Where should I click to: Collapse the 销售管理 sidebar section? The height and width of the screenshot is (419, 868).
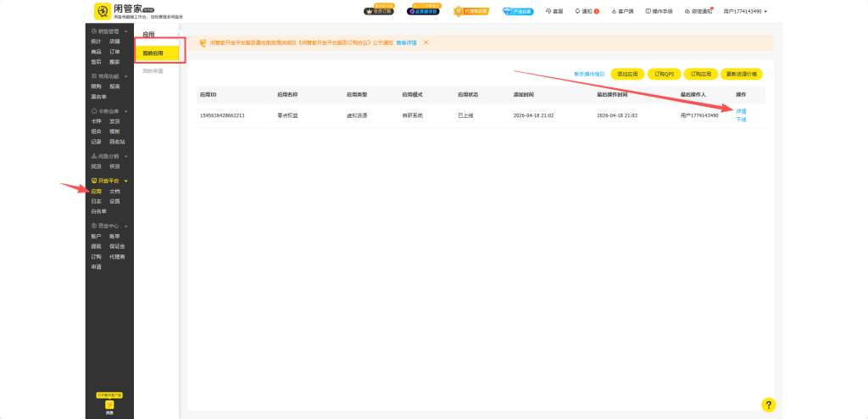126,31
